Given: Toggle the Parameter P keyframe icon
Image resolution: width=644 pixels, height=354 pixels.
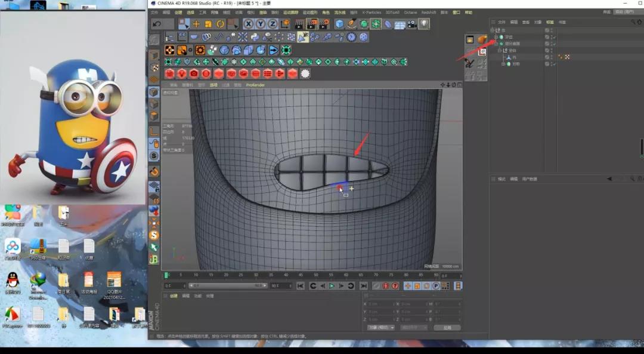Looking at the screenshot, I should [436, 286].
